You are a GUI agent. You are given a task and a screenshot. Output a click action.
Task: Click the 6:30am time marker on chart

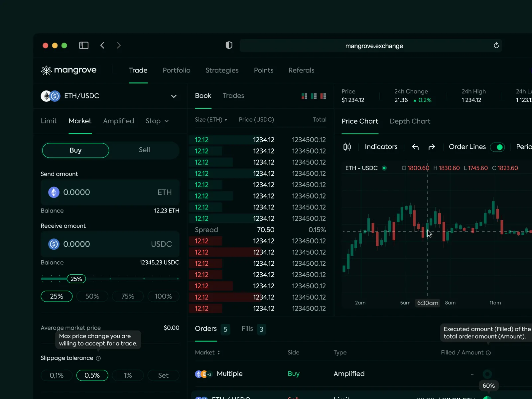[x=428, y=303]
